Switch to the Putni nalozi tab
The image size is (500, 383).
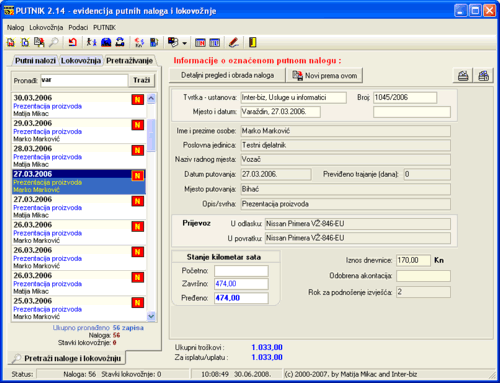[35, 61]
